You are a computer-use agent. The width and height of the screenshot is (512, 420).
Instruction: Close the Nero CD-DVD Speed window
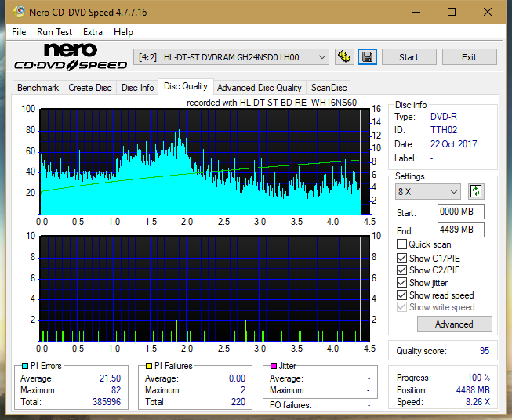click(x=488, y=12)
